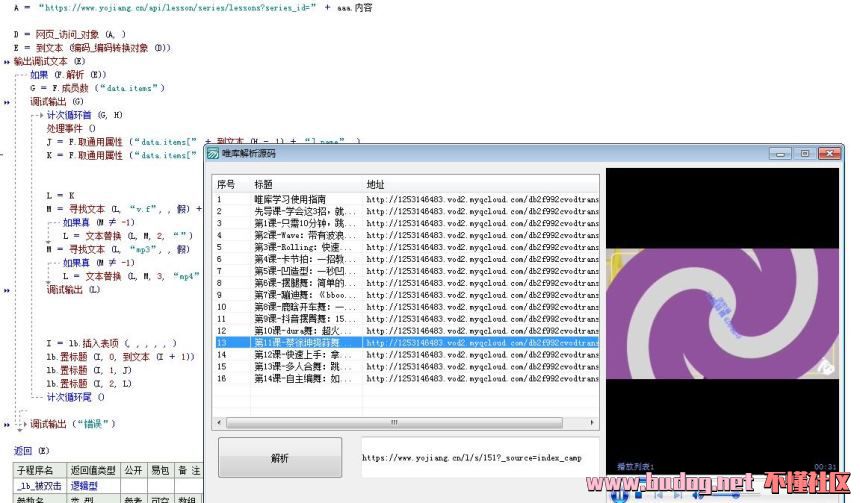Collapse the 计次循环首 (G, H) loop block
Viewport: 860px width, 503px height.
pyautogui.click(x=38, y=115)
